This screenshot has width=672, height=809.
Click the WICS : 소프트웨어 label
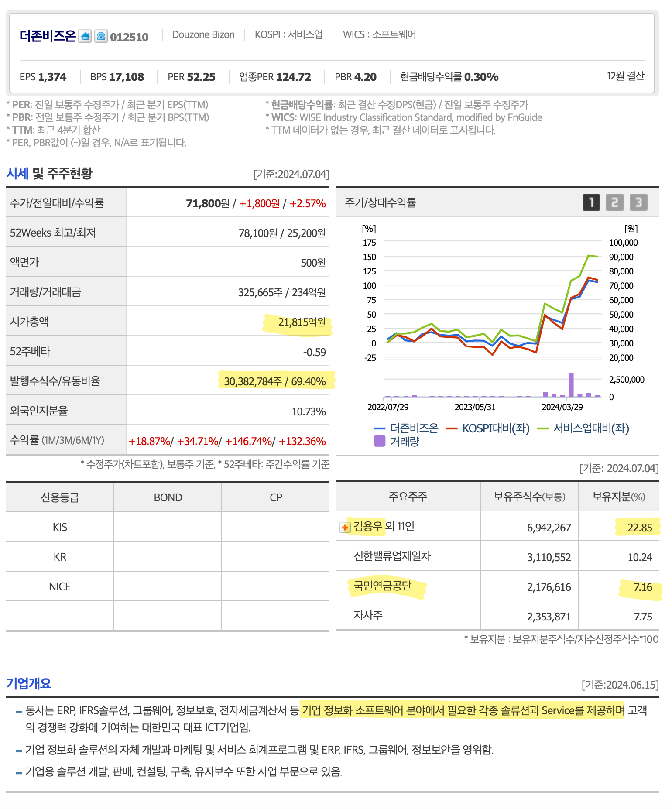point(380,34)
